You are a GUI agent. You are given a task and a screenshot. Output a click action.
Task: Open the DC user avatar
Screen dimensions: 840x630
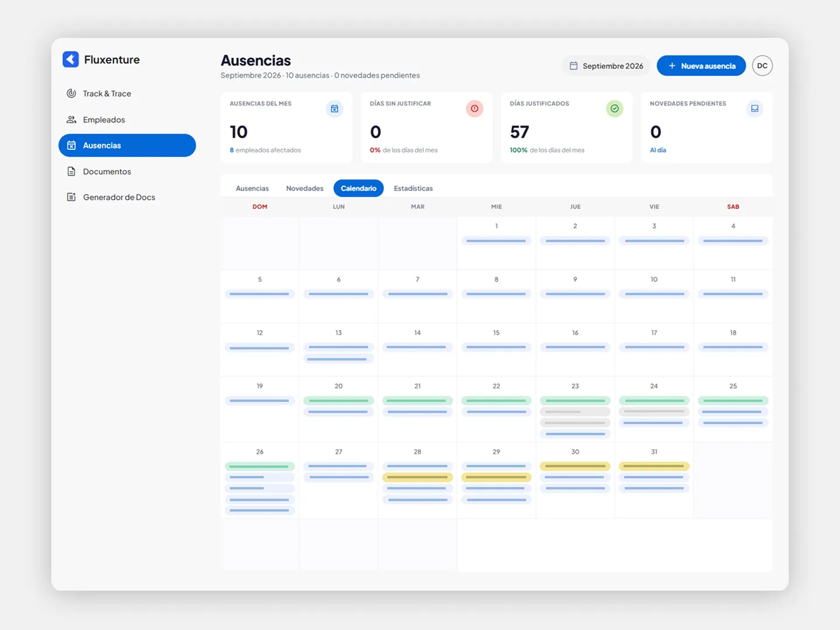pos(762,66)
